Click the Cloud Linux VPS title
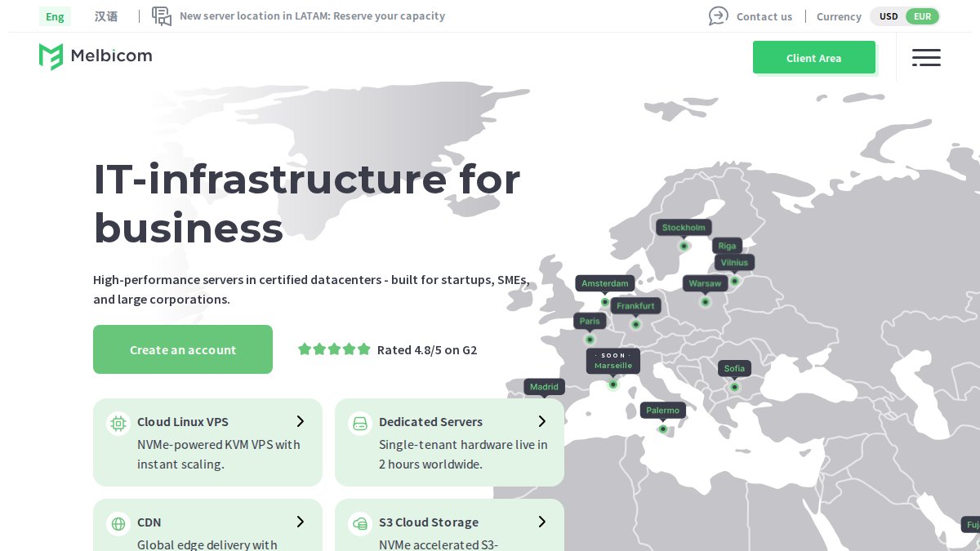Viewport: 980px width, 551px height. (x=183, y=422)
